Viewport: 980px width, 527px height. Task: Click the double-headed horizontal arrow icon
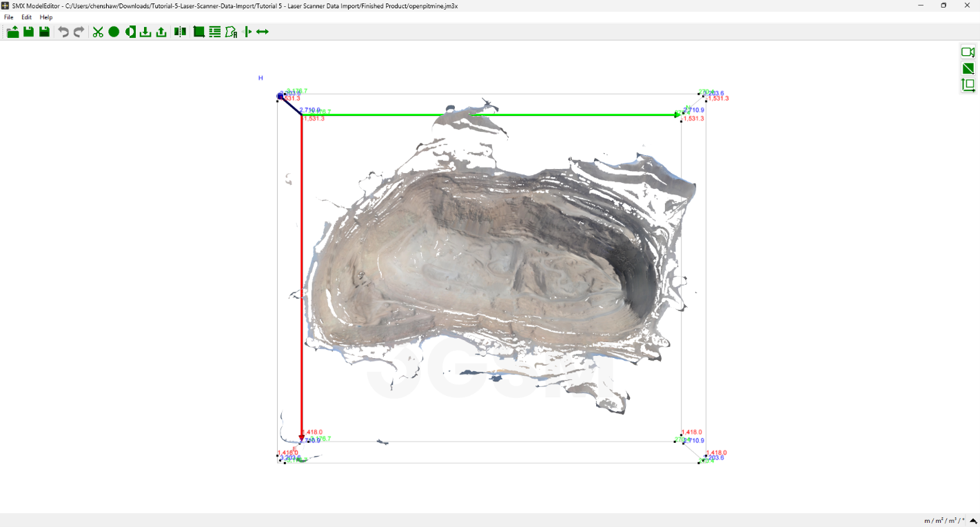[x=263, y=32]
